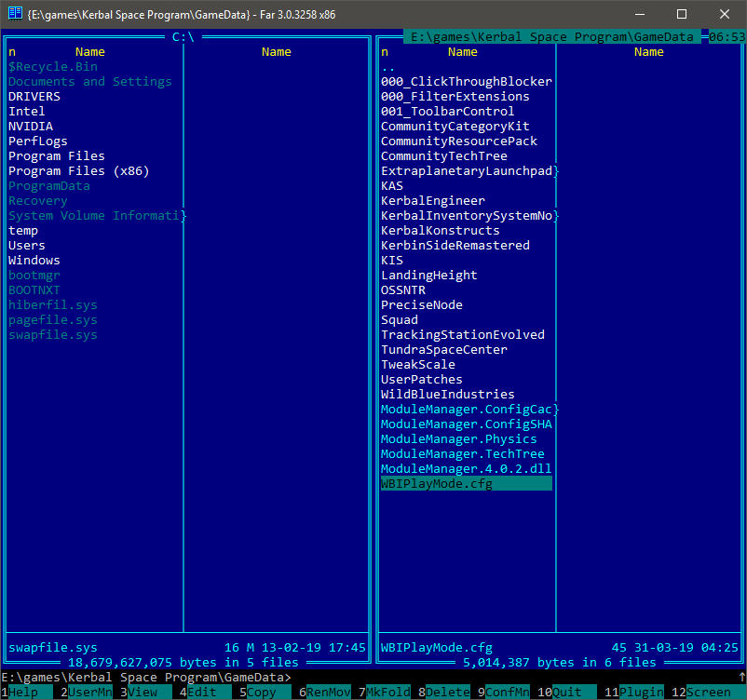Select the UserPatches folder

coord(422,380)
